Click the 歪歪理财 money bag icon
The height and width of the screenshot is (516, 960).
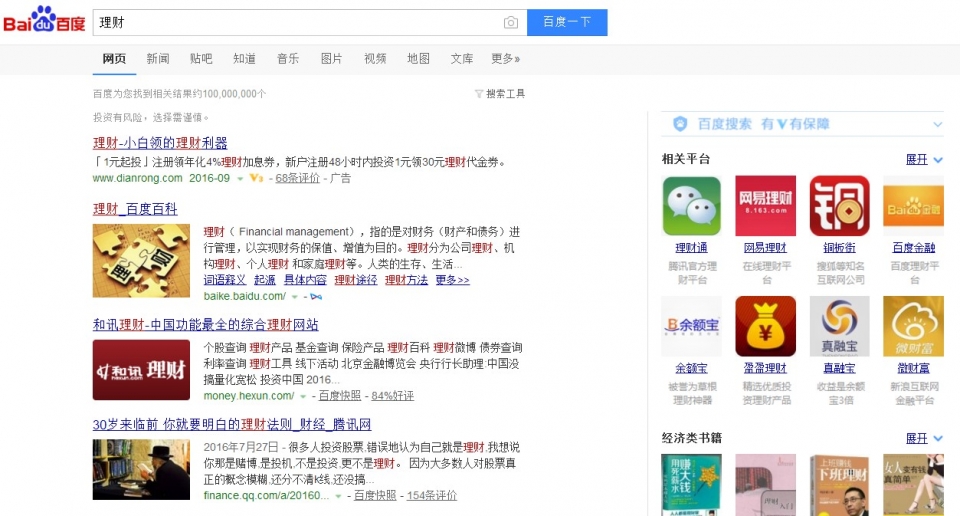[765, 326]
